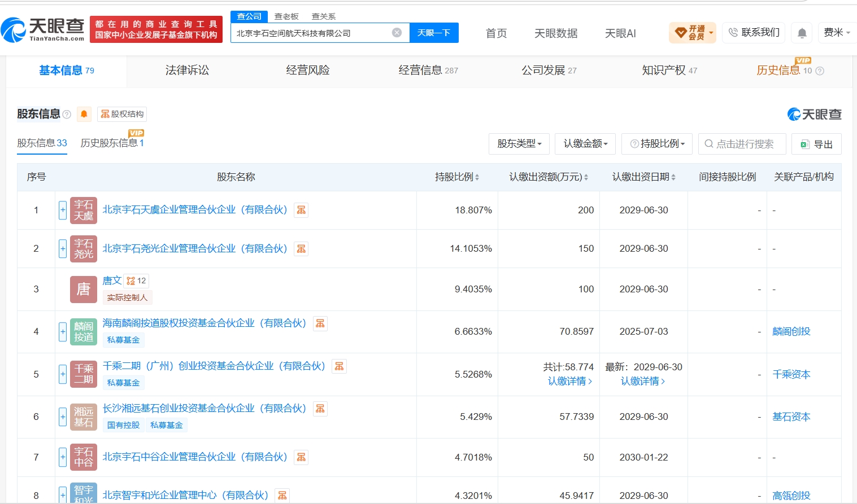Open the equity structure icon for 北京智宇和光企业管理中心
The height and width of the screenshot is (504, 857).
(282, 496)
